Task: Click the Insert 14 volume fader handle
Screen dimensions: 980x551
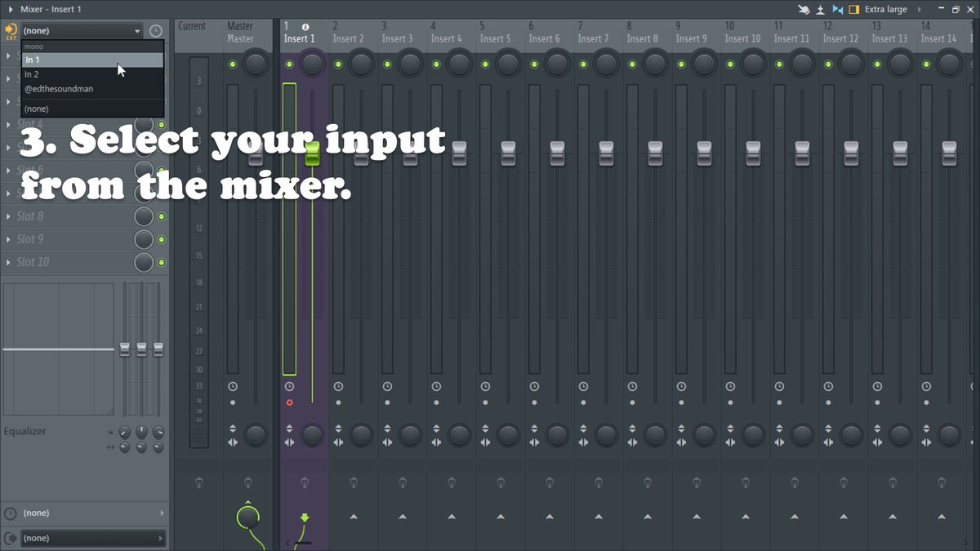Action: click(949, 153)
